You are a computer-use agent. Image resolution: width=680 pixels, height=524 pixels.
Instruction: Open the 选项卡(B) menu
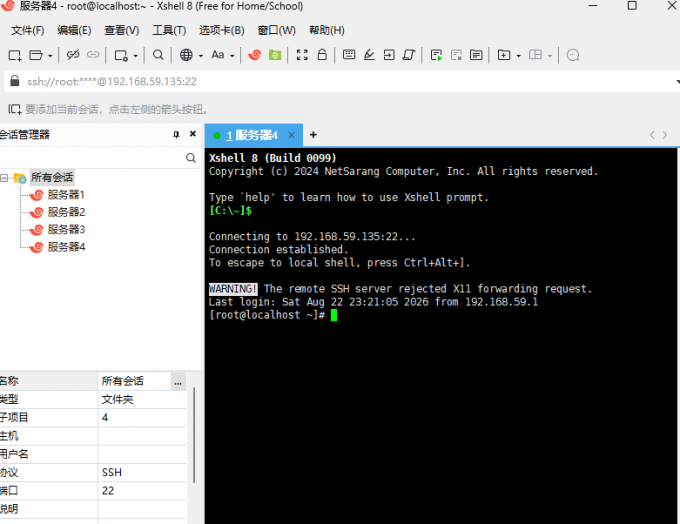pos(222,30)
